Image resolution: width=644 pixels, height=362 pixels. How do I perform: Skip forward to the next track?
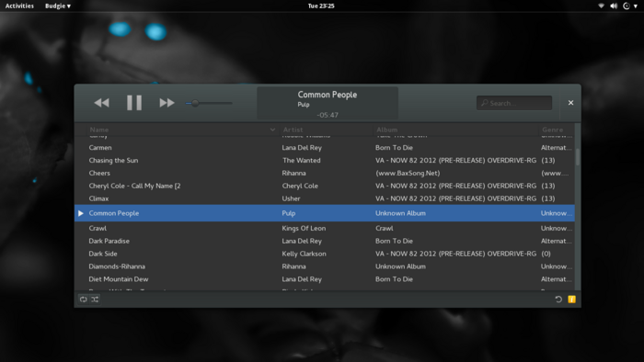(x=167, y=103)
